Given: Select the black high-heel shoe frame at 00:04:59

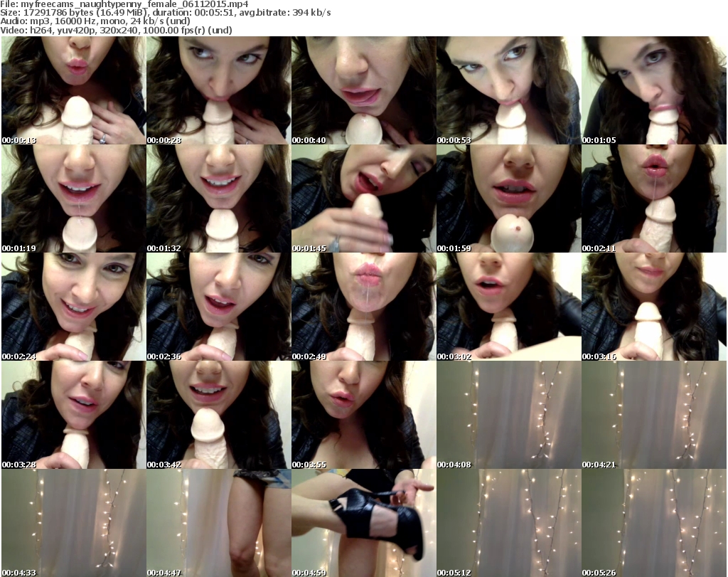Looking at the screenshot, I should [x=363, y=523].
